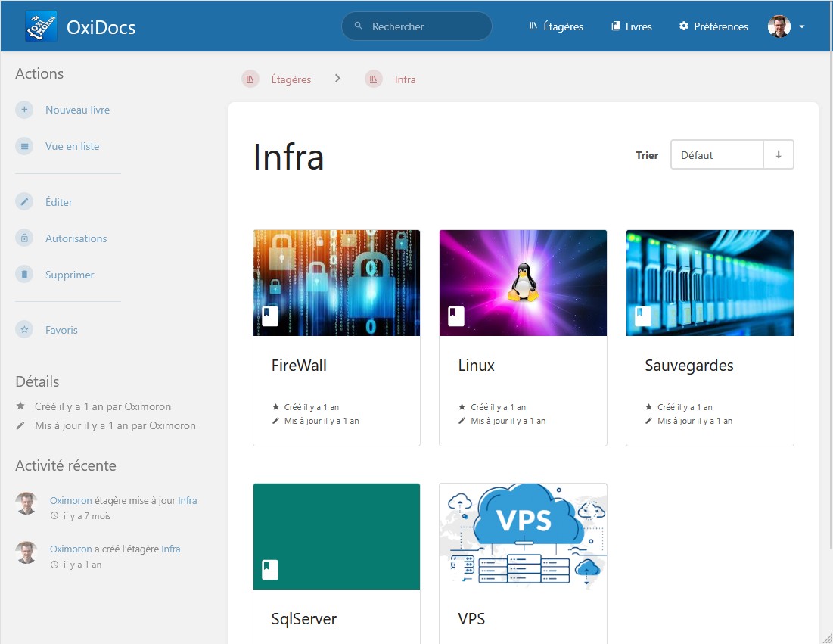Click Oximoron link in 'a créé l'étagère' entry
The height and width of the screenshot is (644, 833).
(70, 549)
